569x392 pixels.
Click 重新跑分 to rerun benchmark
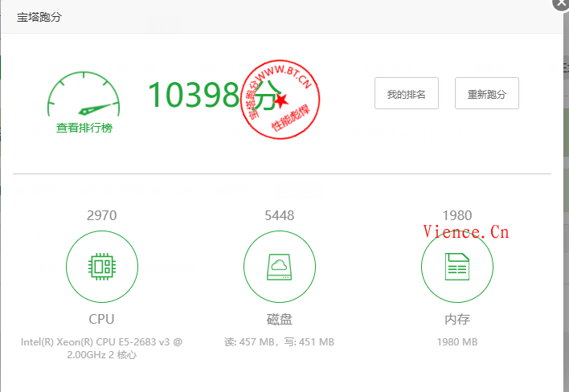coord(486,93)
